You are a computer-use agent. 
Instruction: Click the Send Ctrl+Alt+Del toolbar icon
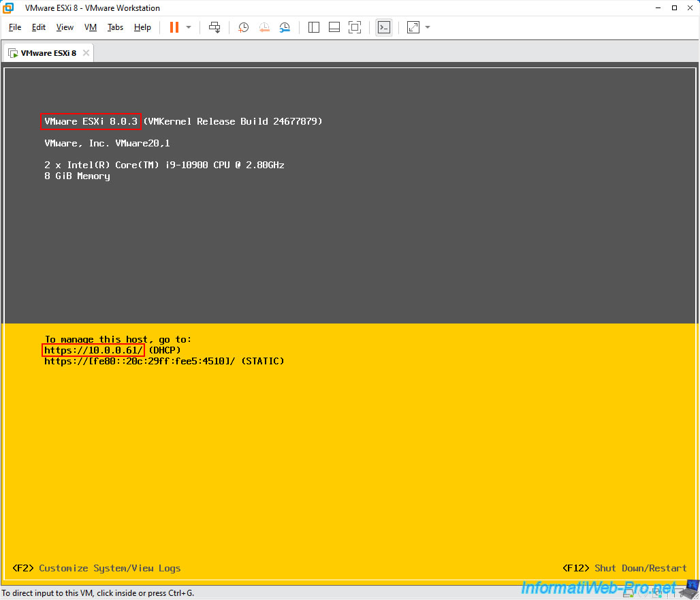pyautogui.click(x=214, y=27)
